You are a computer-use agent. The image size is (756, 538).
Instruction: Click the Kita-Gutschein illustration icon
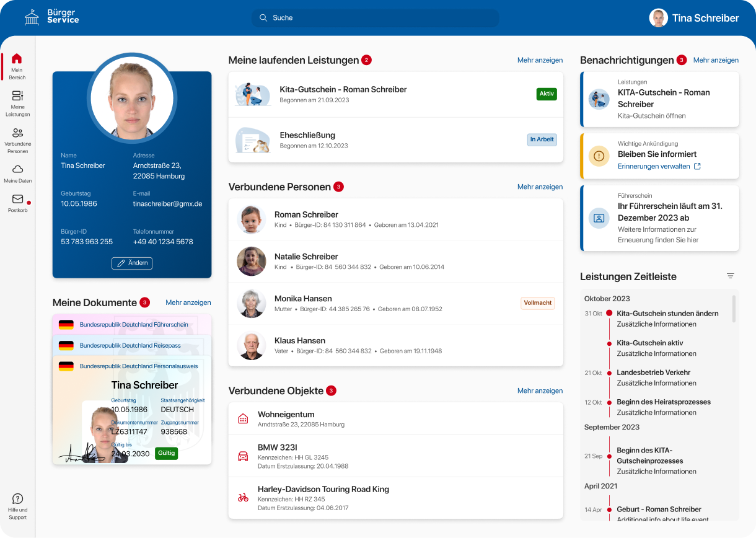pyautogui.click(x=253, y=94)
